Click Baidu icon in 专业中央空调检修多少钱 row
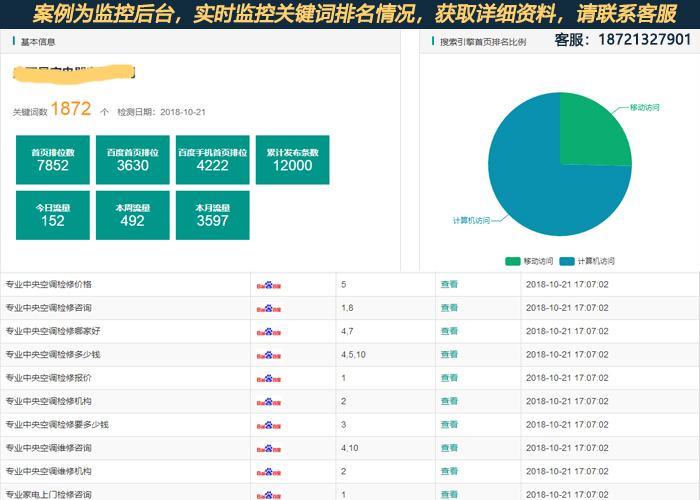The image size is (700, 500). pos(269,355)
